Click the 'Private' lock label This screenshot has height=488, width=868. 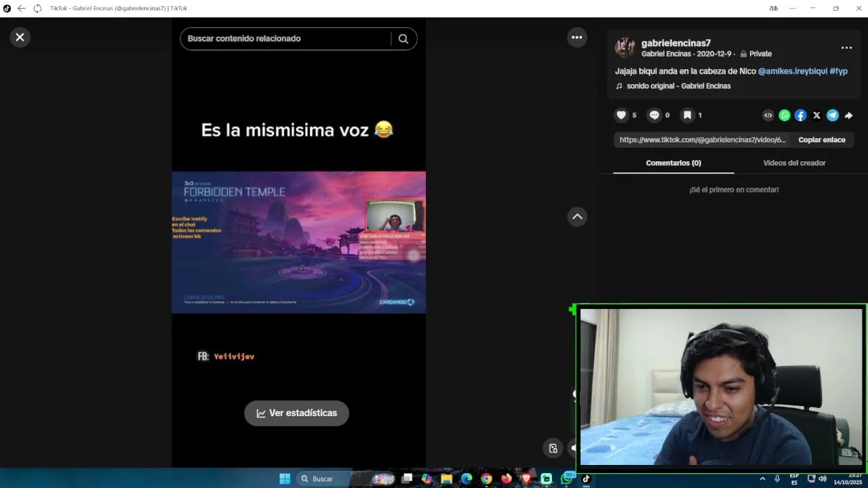point(756,54)
